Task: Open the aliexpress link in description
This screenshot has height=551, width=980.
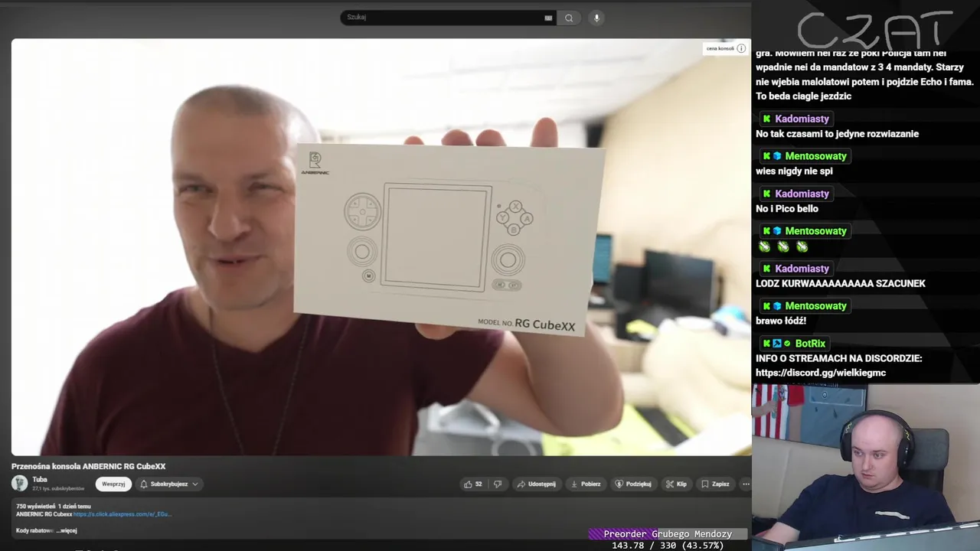Action: (x=122, y=514)
